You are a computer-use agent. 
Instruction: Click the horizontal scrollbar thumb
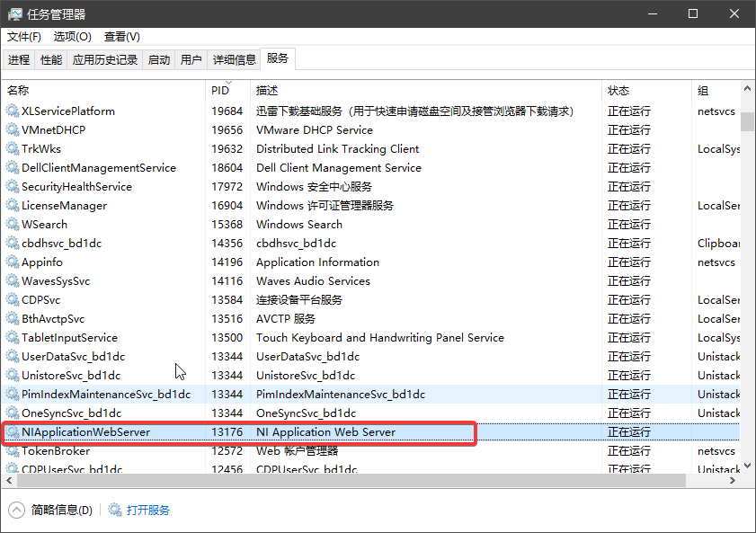[351, 481]
